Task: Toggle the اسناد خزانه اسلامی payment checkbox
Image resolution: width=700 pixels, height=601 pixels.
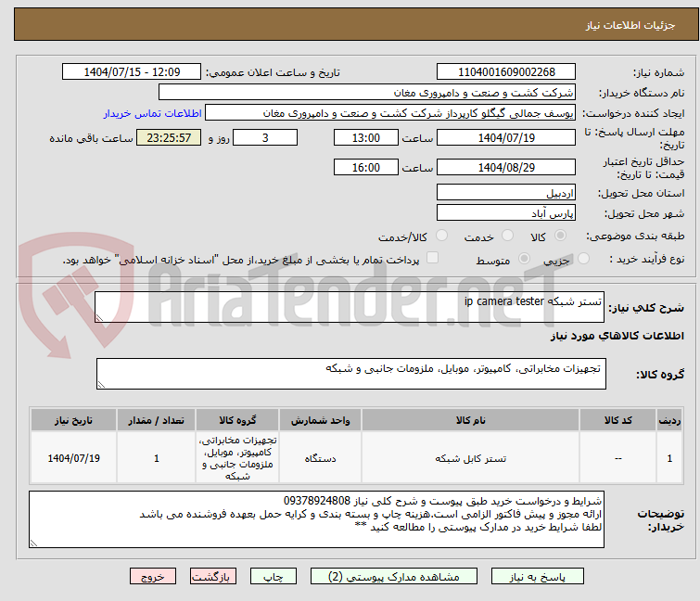Action: coord(432,258)
